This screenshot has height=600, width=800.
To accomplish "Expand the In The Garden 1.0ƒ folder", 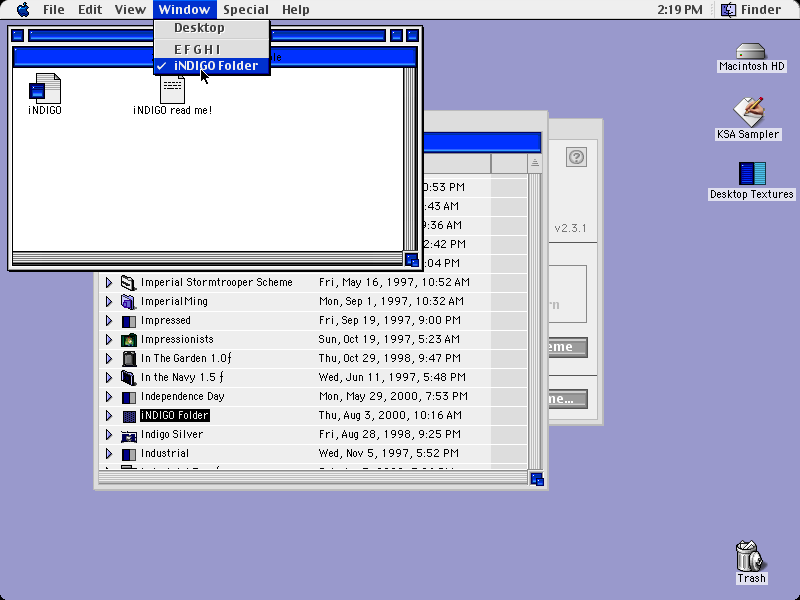I will pyautogui.click(x=109, y=359).
